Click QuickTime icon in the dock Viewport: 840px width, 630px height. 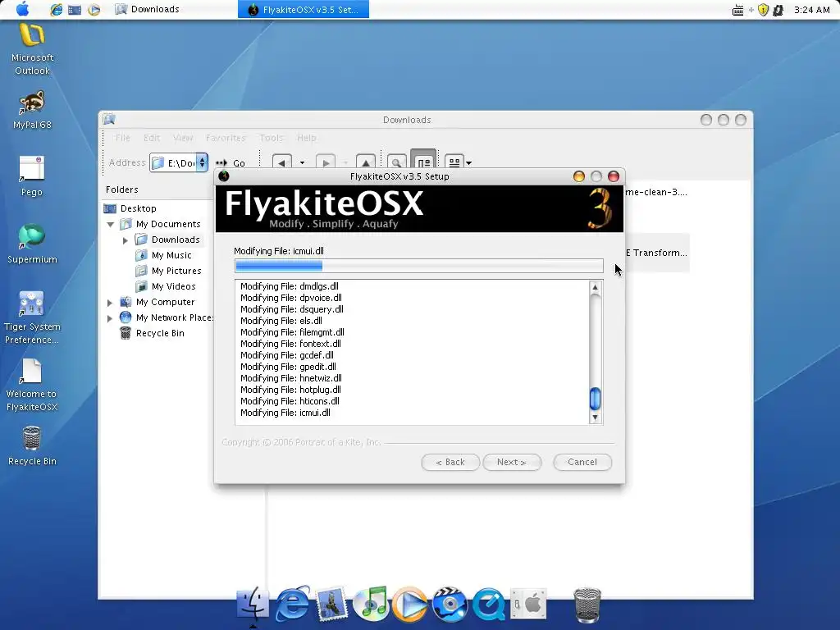point(489,605)
